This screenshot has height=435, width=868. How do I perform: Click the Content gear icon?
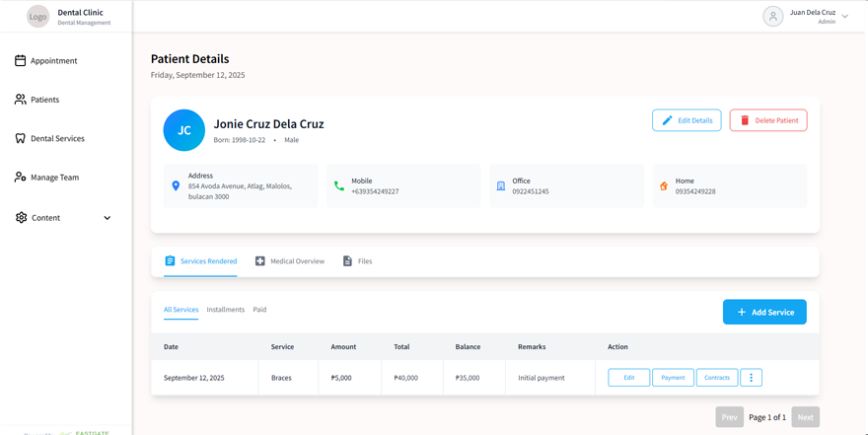tap(21, 218)
